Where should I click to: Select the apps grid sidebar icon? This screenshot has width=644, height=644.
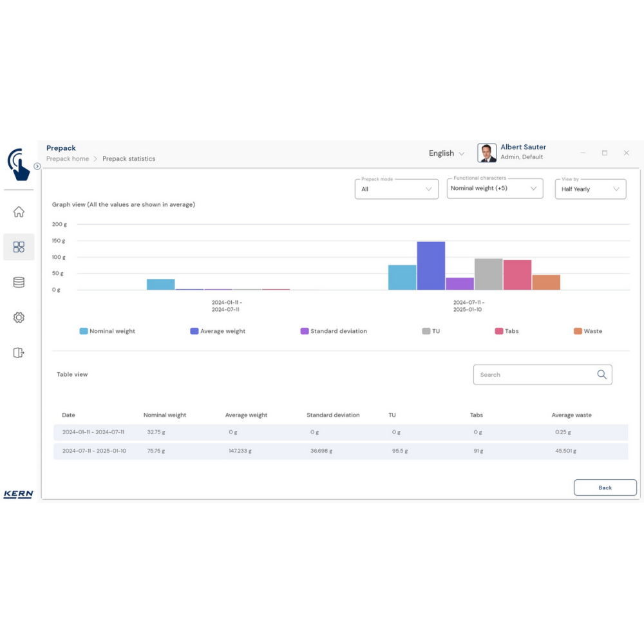(19, 247)
